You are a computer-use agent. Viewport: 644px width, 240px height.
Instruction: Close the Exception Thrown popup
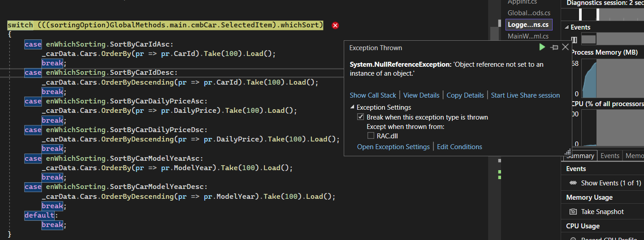tap(565, 47)
